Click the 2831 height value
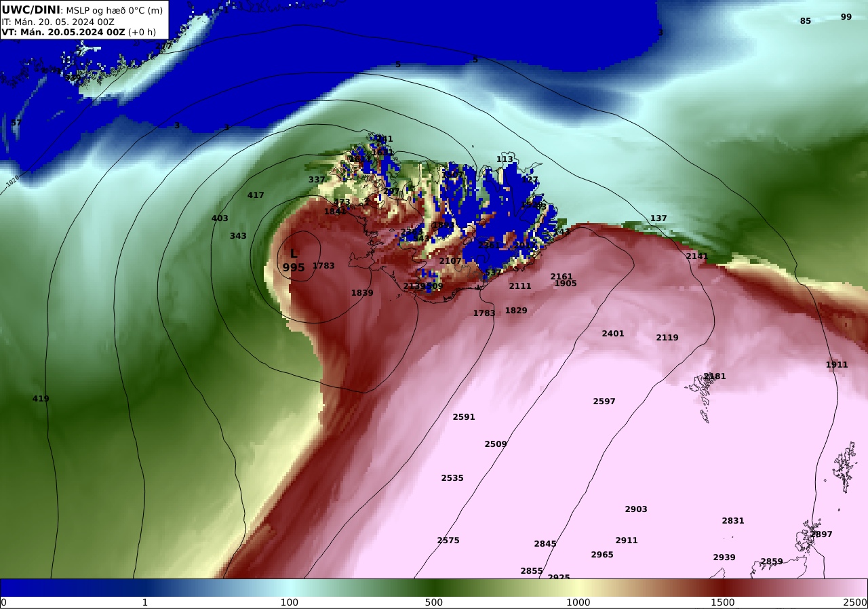Screen dimensions: 868x609 tap(733, 521)
